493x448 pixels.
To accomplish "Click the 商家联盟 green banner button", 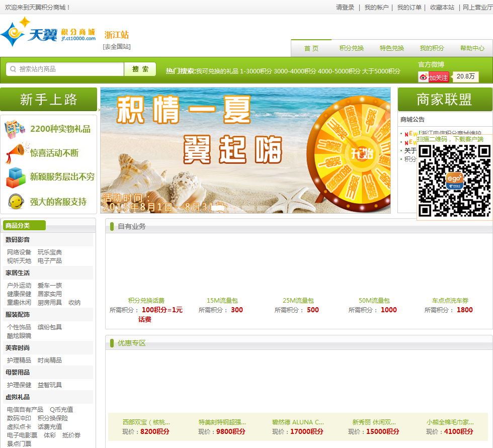I will [445, 99].
